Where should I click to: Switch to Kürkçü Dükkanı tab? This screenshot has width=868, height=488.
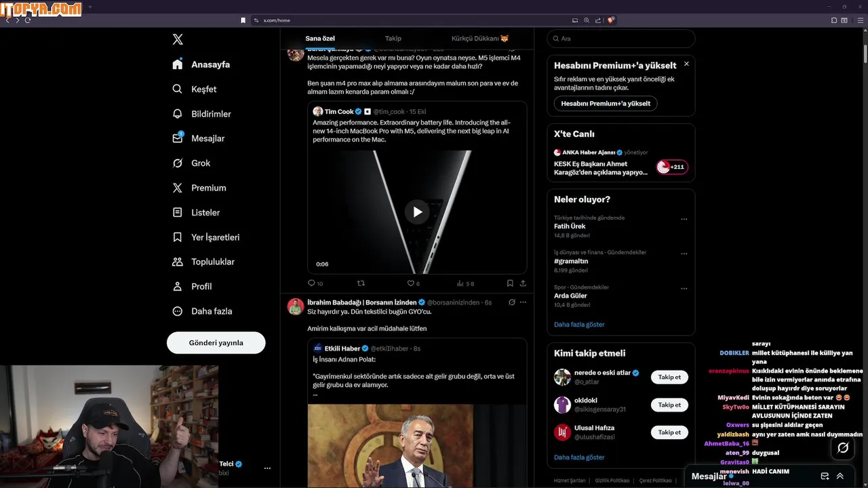(480, 39)
